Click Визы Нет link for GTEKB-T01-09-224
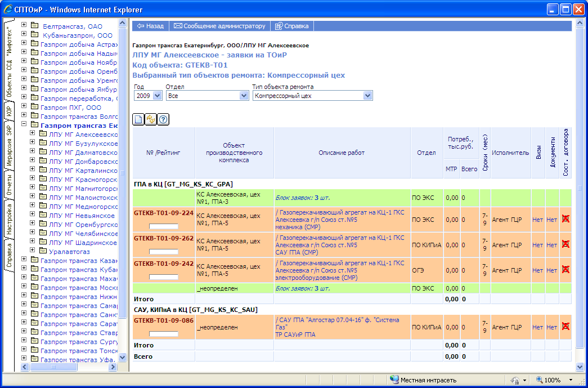 [537, 220]
